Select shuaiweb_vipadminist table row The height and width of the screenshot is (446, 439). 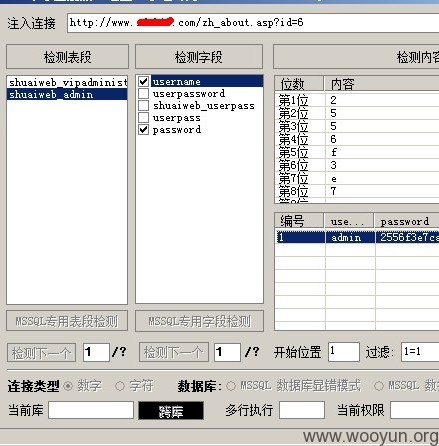tap(67, 82)
